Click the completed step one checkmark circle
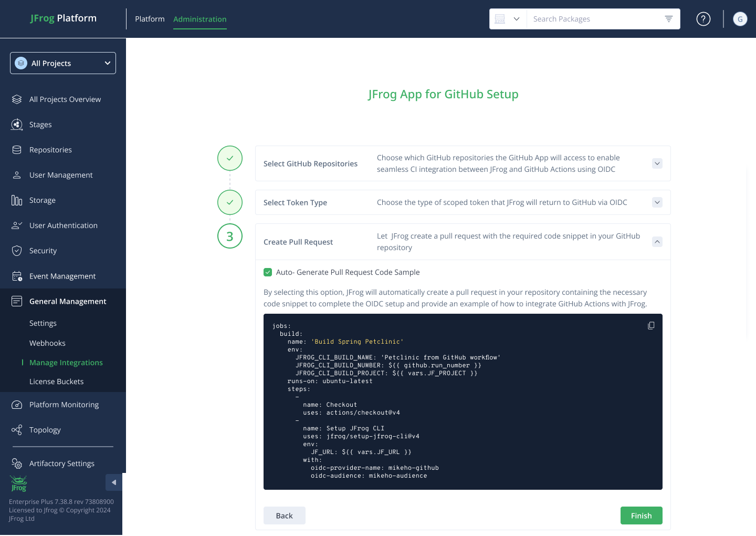 coord(230,158)
